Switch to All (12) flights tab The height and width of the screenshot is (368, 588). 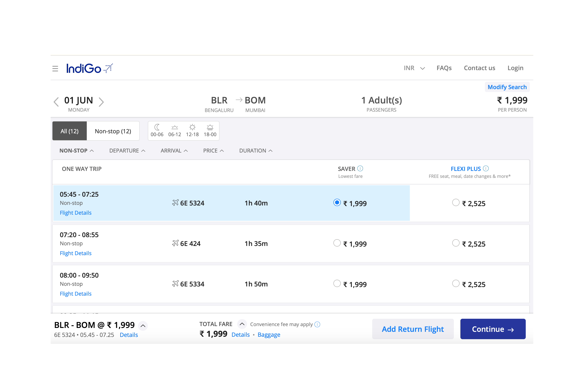(x=69, y=131)
